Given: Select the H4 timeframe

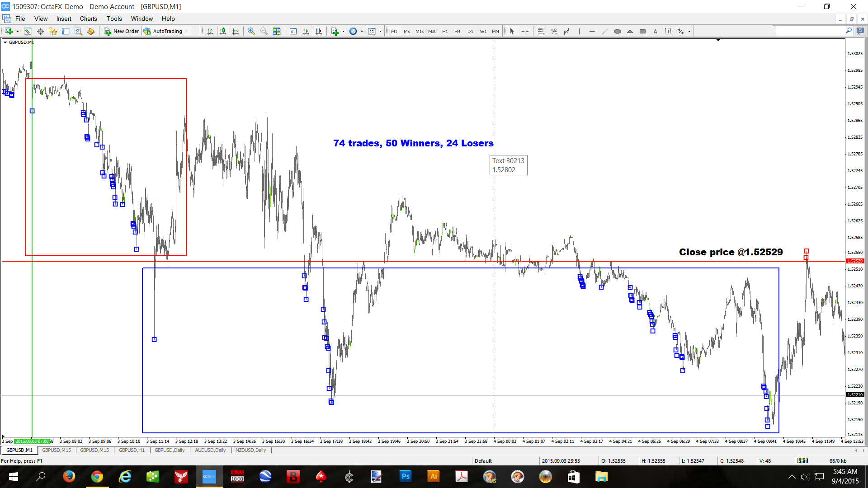Looking at the screenshot, I should (x=458, y=31).
